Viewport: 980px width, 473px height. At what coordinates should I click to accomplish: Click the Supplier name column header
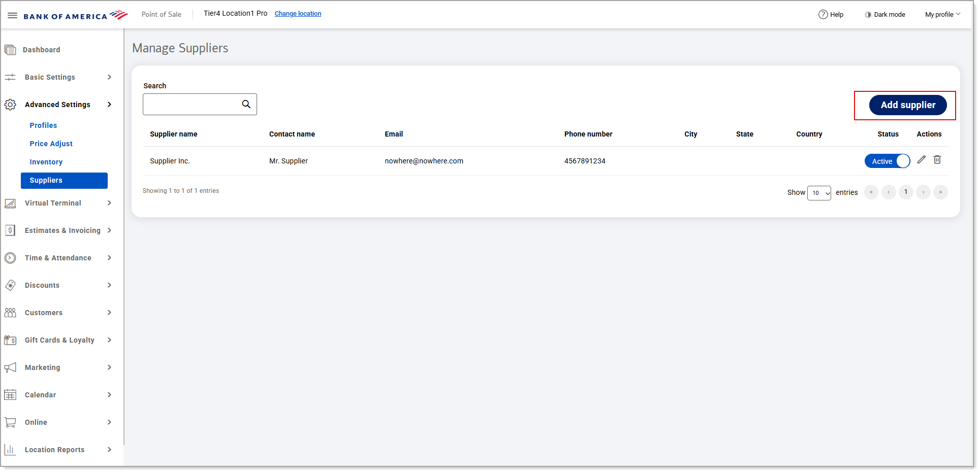pyautogui.click(x=173, y=134)
